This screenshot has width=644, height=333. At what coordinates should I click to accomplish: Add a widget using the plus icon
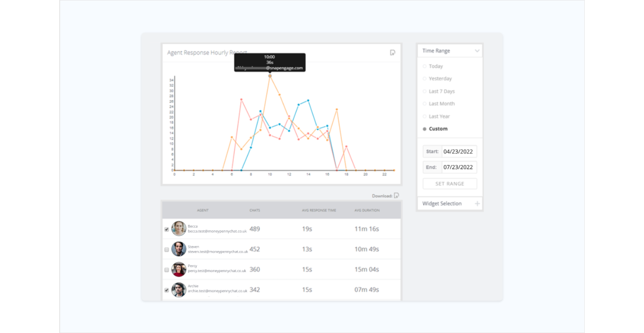pos(477,203)
